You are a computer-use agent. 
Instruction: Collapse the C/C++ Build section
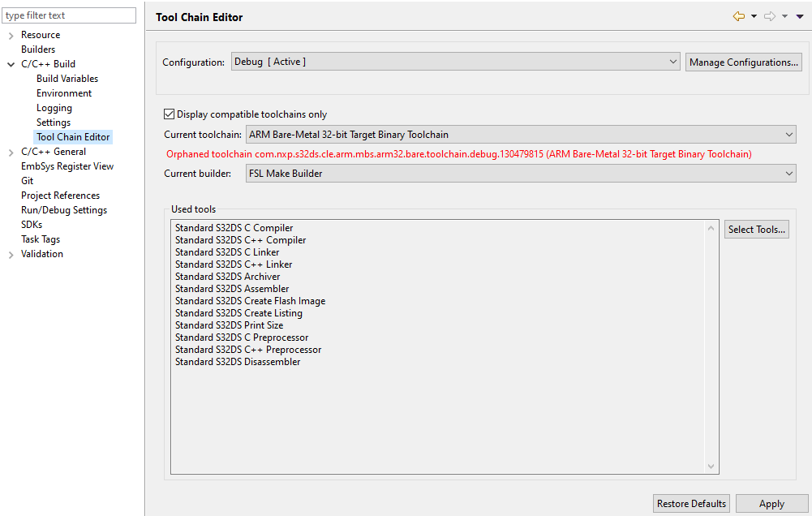point(10,63)
